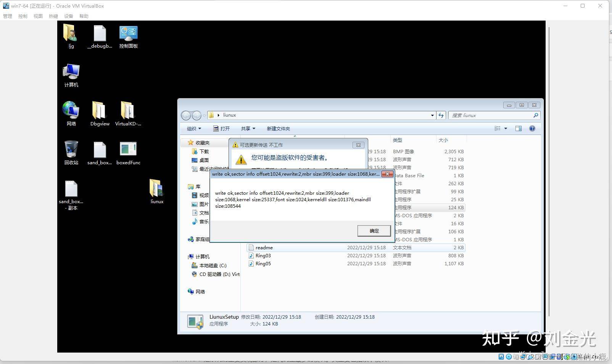This screenshot has width=612, height=364.
Task: Select CD 驱动器 (D:) in navigation pane
Action: click(219, 274)
